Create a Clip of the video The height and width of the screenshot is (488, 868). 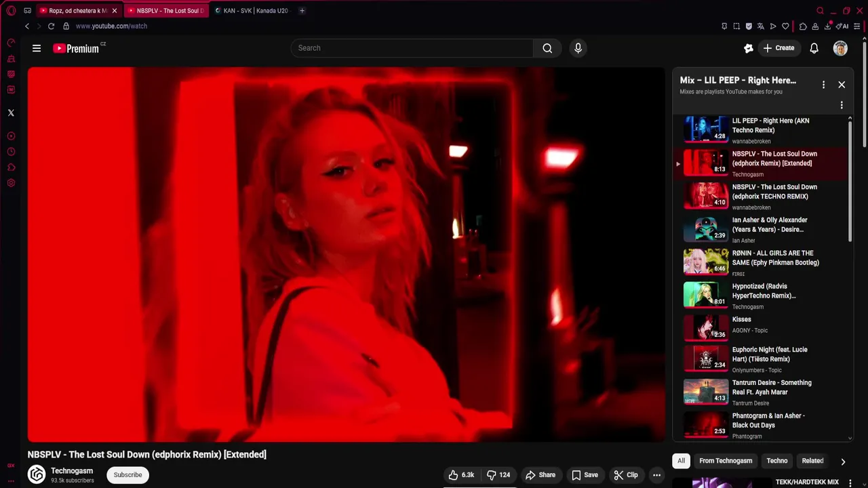point(626,475)
